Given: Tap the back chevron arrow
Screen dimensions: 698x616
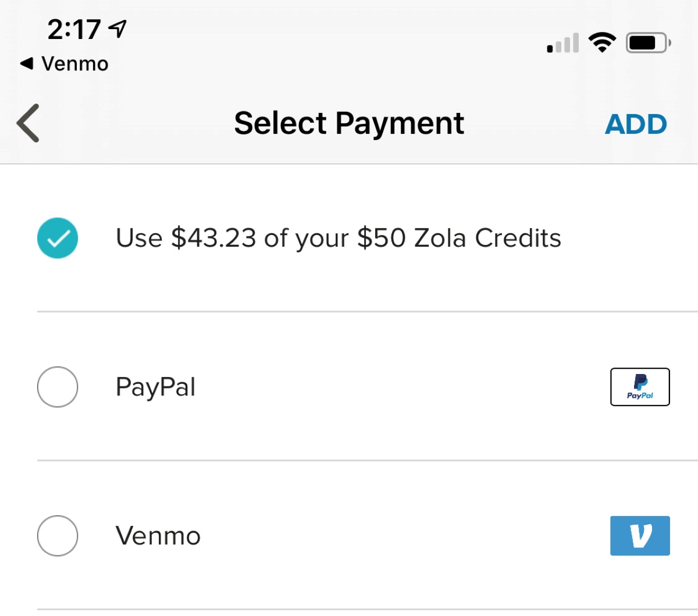Looking at the screenshot, I should tap(28, 123).
